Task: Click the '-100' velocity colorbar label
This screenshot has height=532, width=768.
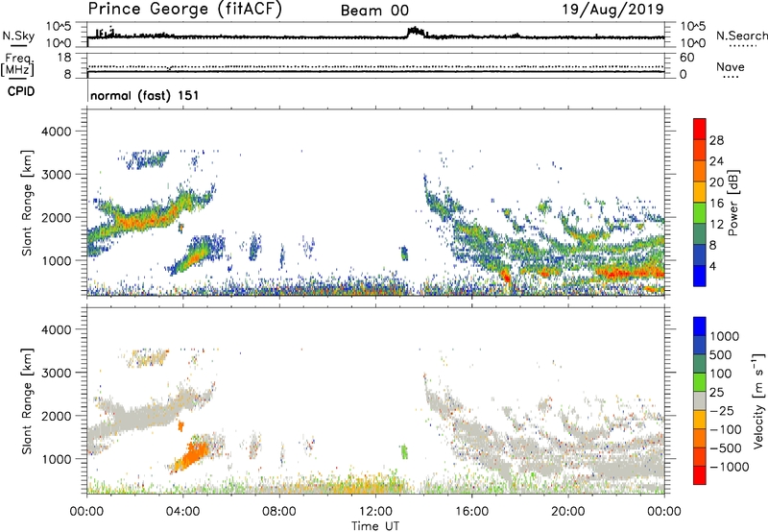Action: click(726, 429)
